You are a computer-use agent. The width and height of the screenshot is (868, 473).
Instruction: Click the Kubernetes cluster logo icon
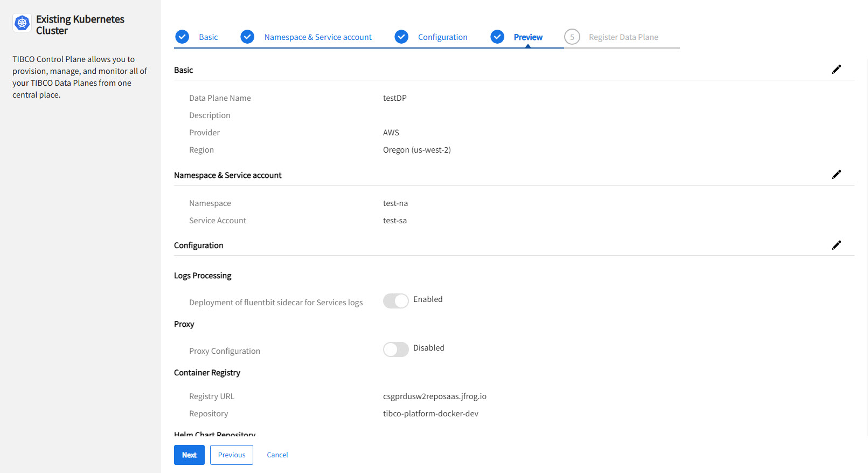click(22, 23)
